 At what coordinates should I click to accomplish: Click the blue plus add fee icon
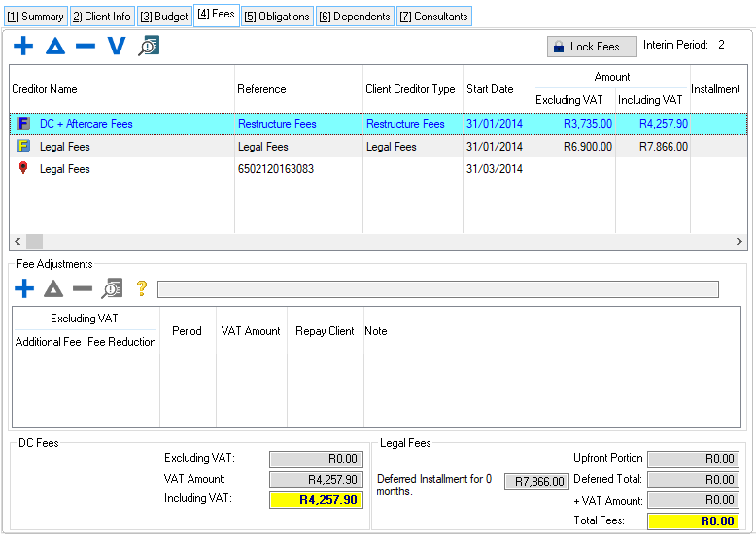(x=23, y=46)
